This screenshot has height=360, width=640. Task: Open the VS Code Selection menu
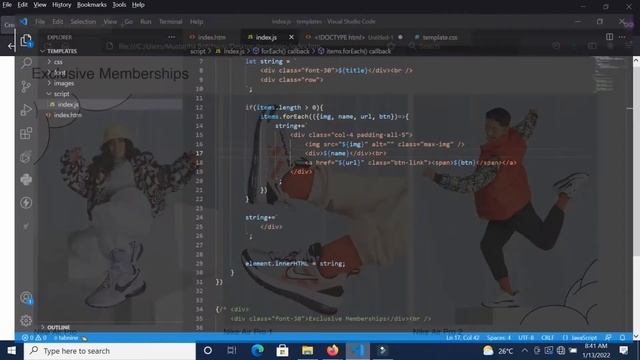[x=83, y=22]
